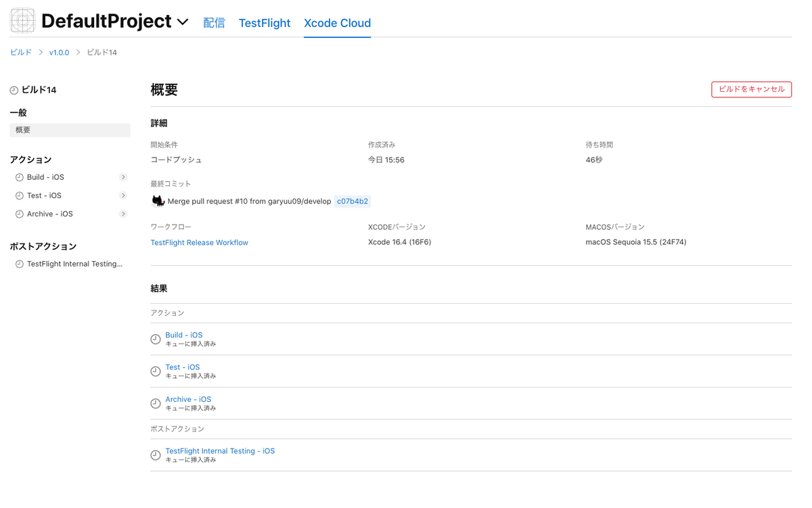Cancel the build with ビルドをキャンセル
This screenshot has height=508, width=812.
(x=751, y=89)
